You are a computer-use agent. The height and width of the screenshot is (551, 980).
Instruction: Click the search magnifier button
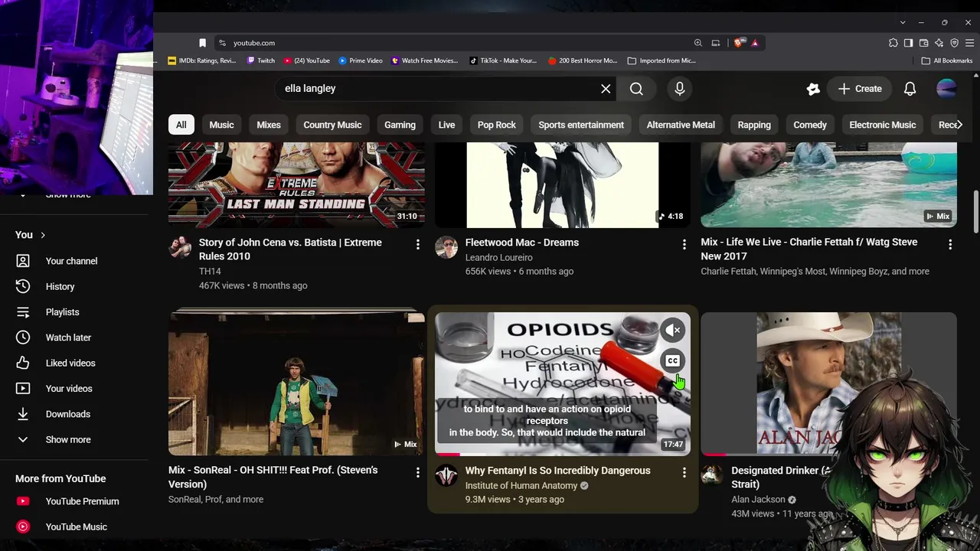[636, 89]
